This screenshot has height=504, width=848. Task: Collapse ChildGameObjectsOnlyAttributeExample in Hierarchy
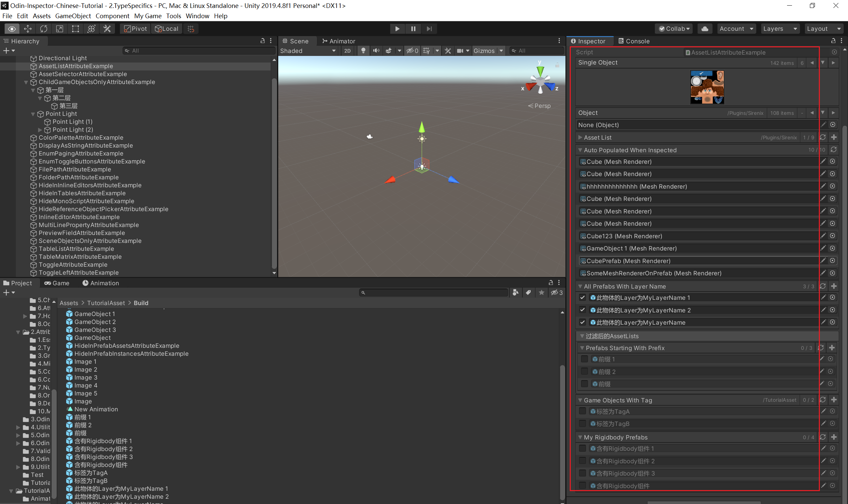(26, 82)
